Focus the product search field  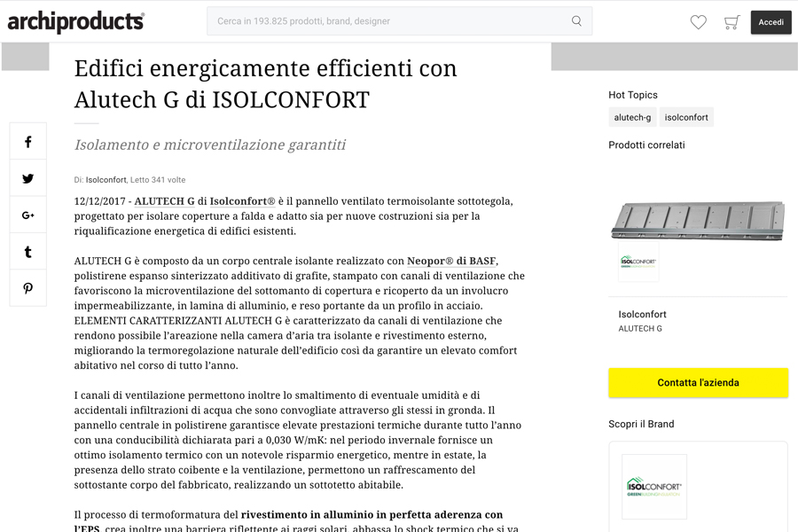coord(390,21)
